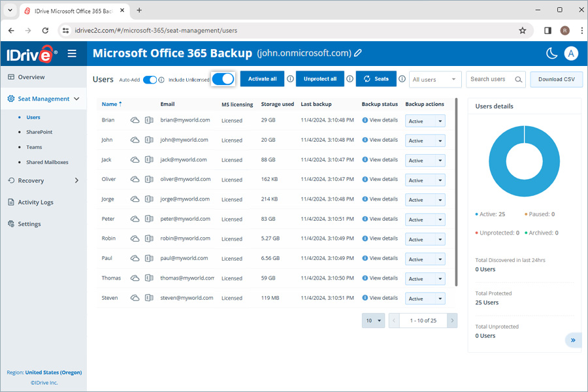Click info icon next to Activate all
The image size is (588, 392).
pos(290,79)
